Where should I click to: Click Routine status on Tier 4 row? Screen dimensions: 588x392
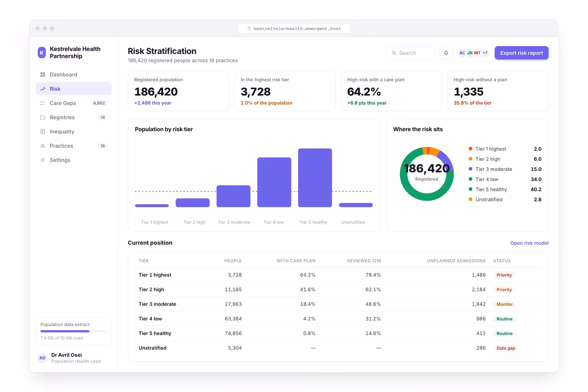505,319
